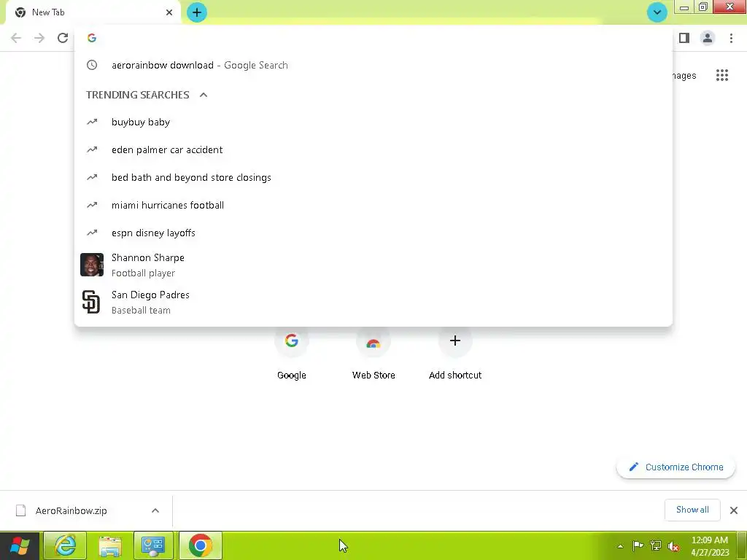Collapse the Trending Searches section

[x=204, y=95]
